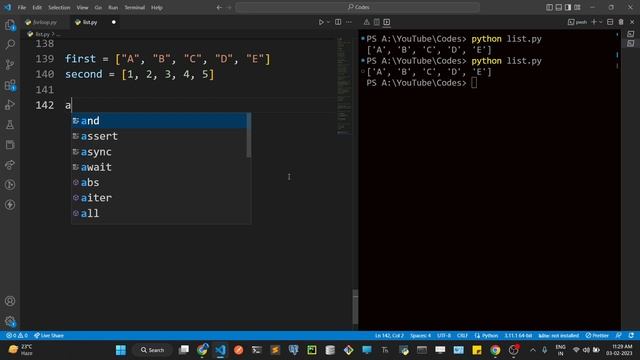This screenshot has height=360, width=640.
Task: Click Live Share in status bar
Action: (49, 336)
